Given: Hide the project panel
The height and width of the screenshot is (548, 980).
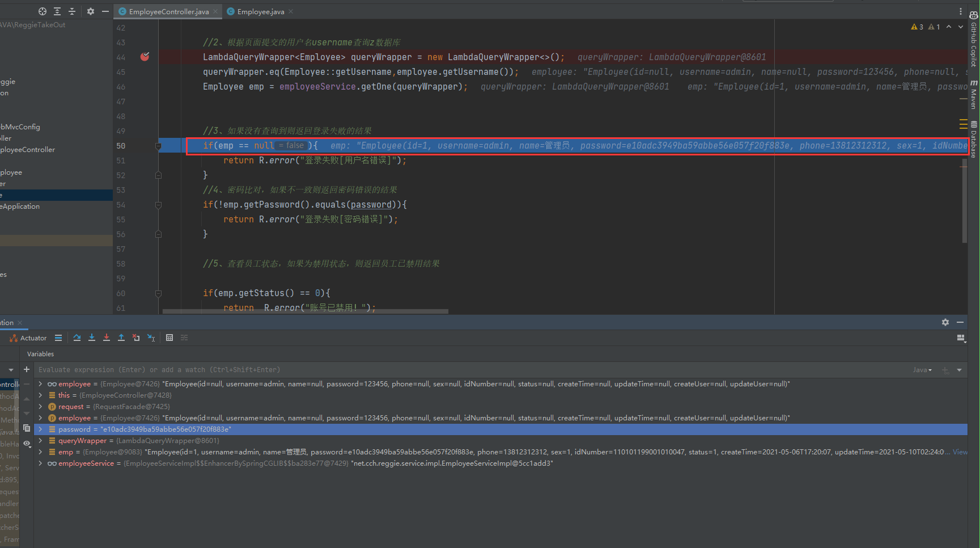Looking at the screenshot, I should point(105,11).
